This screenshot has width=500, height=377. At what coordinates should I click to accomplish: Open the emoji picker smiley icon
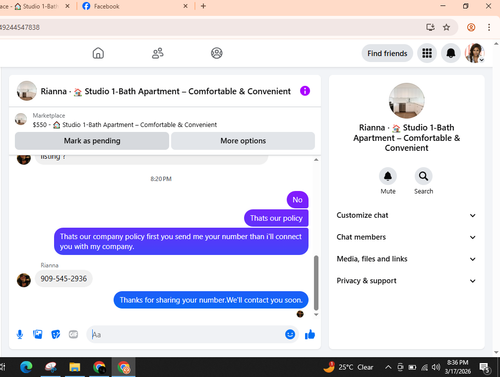point(290,334)
